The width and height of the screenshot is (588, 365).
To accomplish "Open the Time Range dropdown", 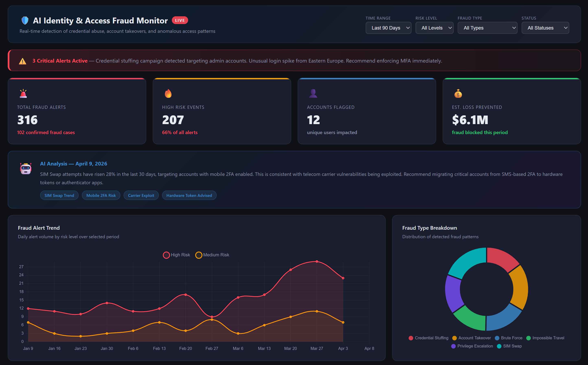I will [388, 28].
